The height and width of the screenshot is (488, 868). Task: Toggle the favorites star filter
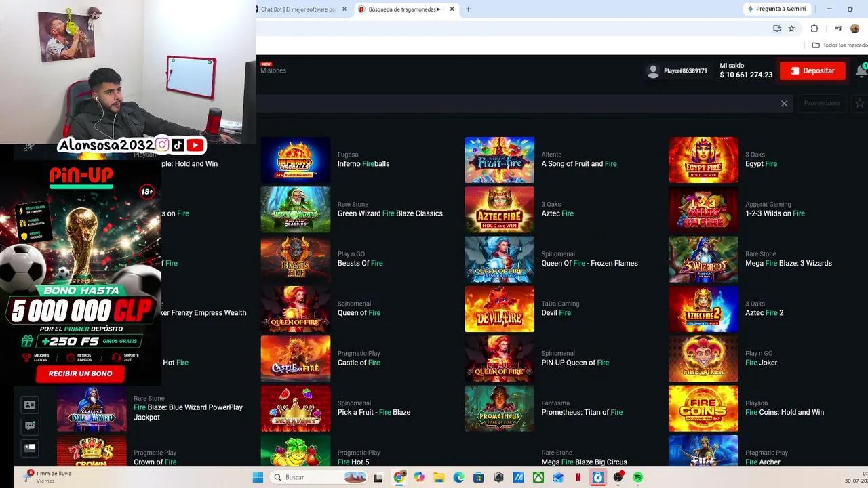859,104
